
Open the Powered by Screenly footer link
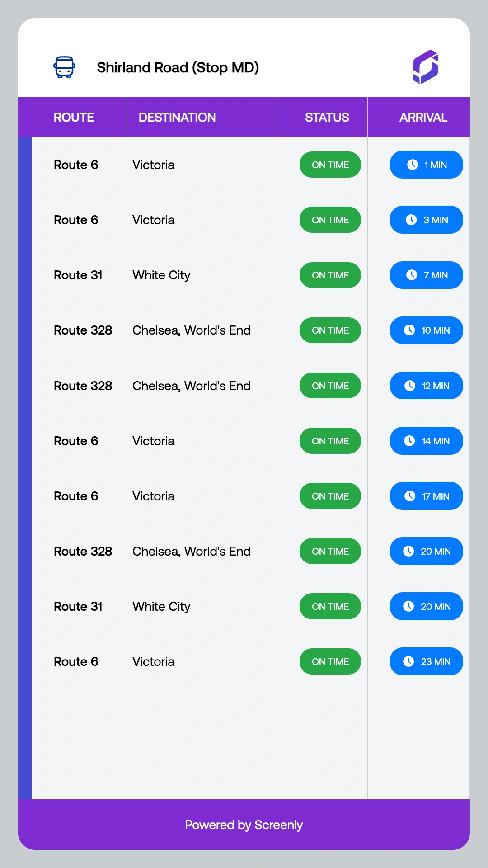pos(244,825)
